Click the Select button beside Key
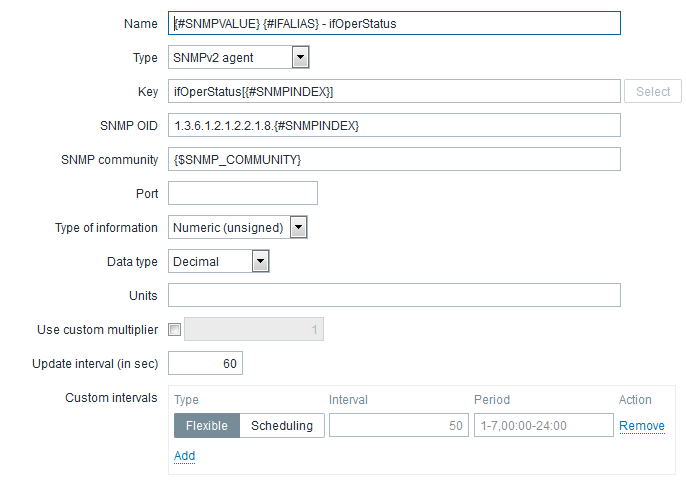 (653, 92)
